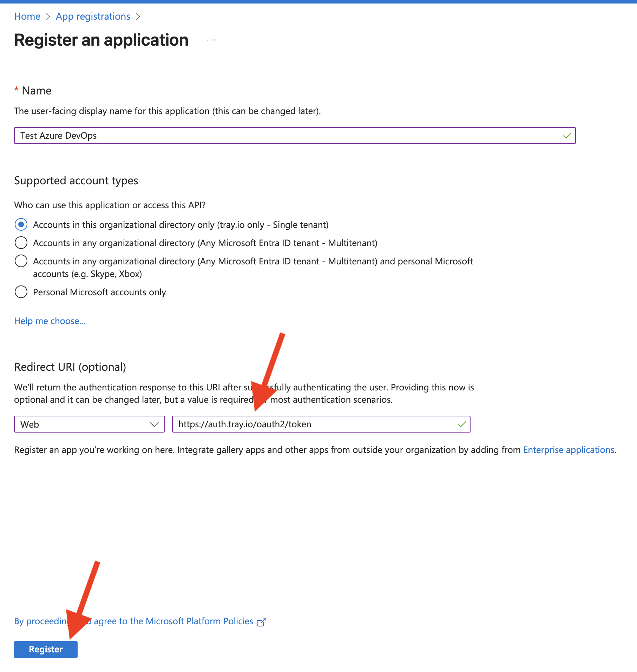Select Personal Microsoft accounts only
The width and height of the screenshot is (637, 672).
(21, 292)
